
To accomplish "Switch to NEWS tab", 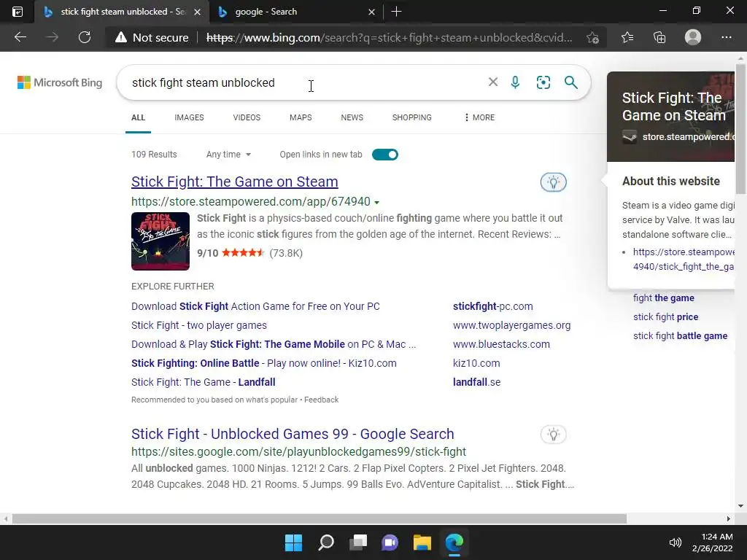I will point(352,117).
